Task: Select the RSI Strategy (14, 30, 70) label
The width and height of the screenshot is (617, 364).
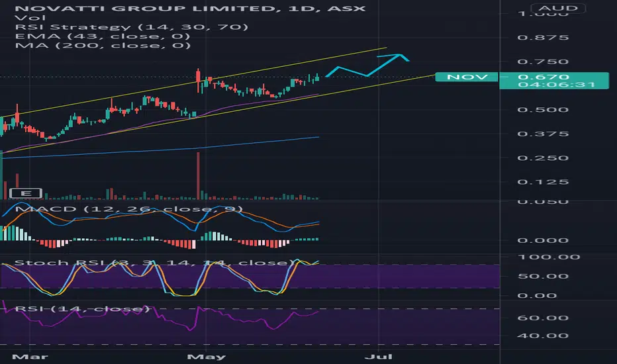Action: pyautogui.click(x=132, y=26)
